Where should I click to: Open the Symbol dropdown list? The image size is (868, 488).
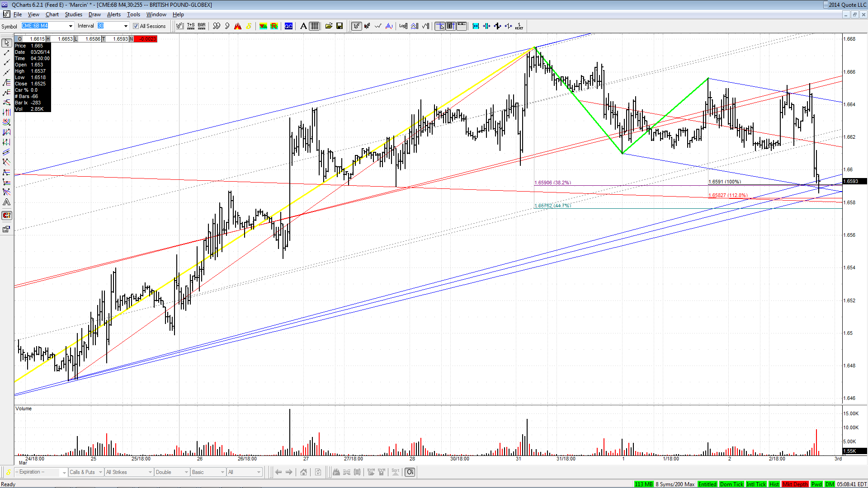coord(71,26)
